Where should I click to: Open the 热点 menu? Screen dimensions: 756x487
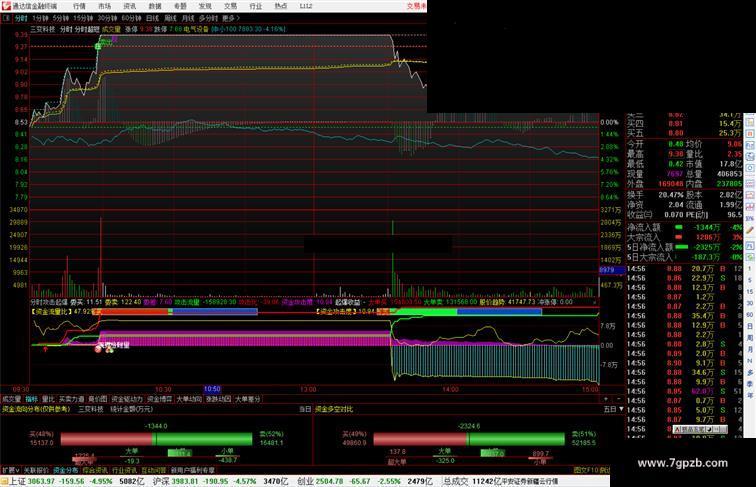[281, 6]
